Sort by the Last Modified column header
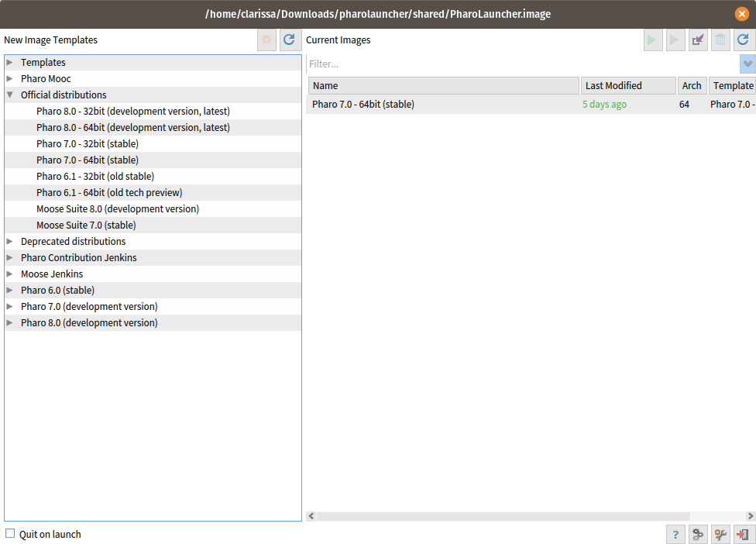Screen dimensions: 756x544 628,86
